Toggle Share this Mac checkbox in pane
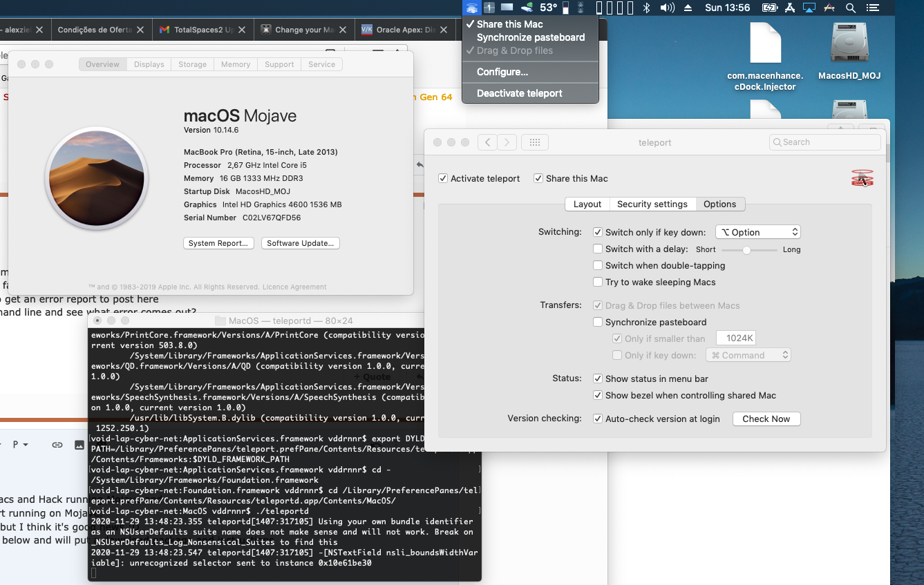 [538, 178]
